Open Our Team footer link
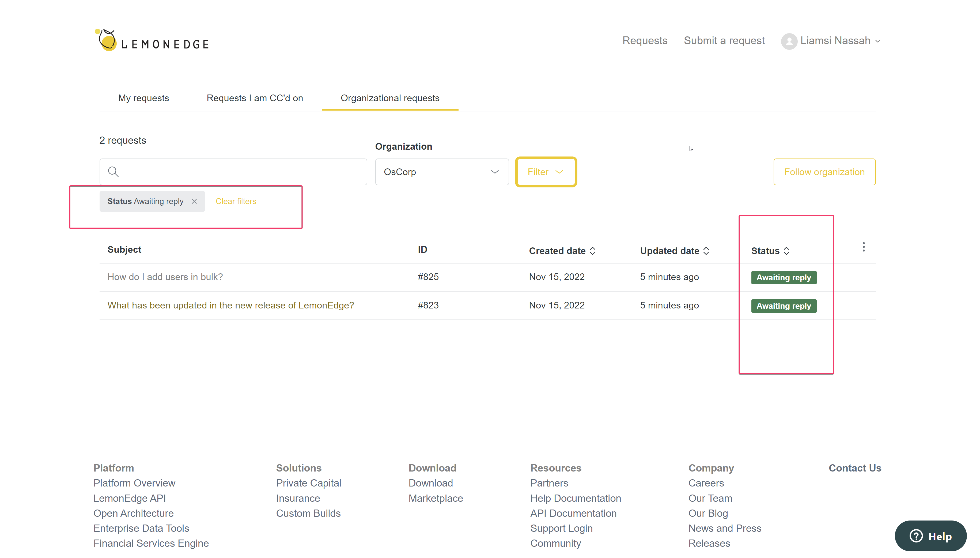 point(710,498)
